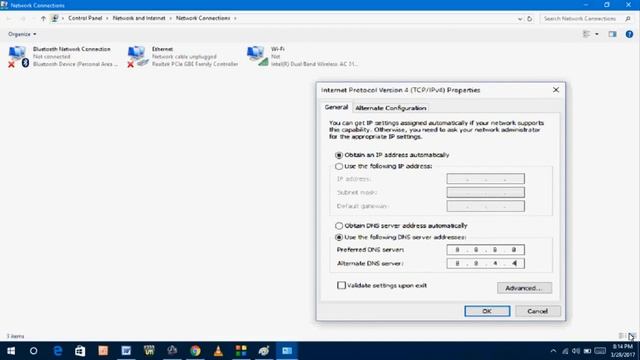Image resolution: width=640 pixels, height=360 pixels.
Task: Toggle the preview pane icon
Action: (612, 34)
